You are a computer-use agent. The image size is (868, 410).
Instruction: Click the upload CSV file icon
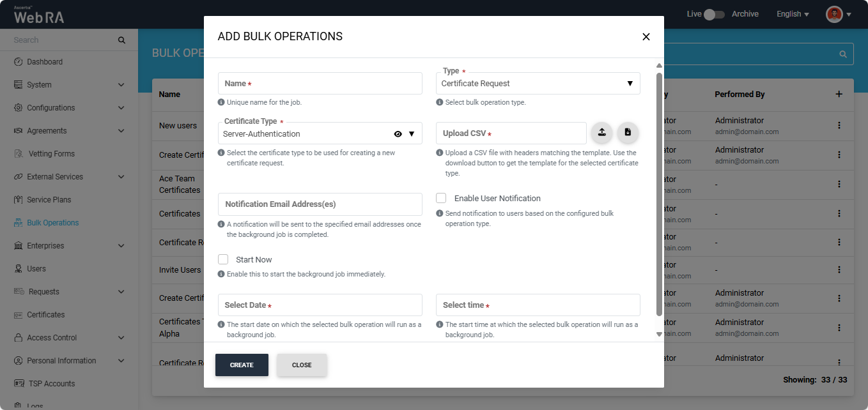pos(601,133)
